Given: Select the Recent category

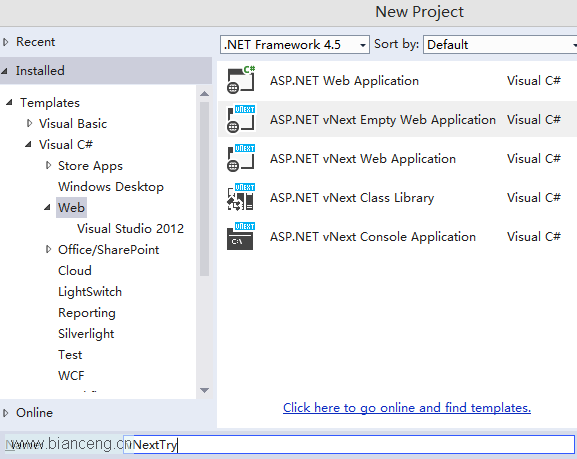Looking at the screenshot, I should [35, 42].
